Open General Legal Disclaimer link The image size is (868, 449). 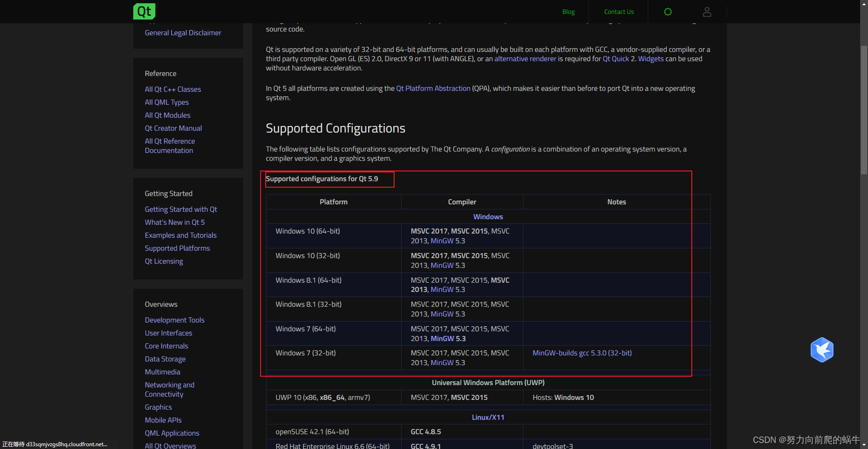pos(183,33)
